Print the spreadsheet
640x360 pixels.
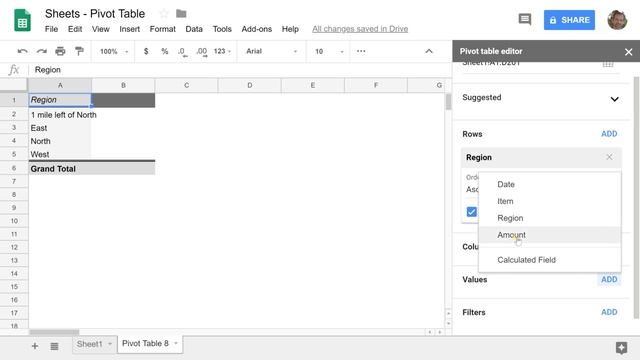(60, 51)
